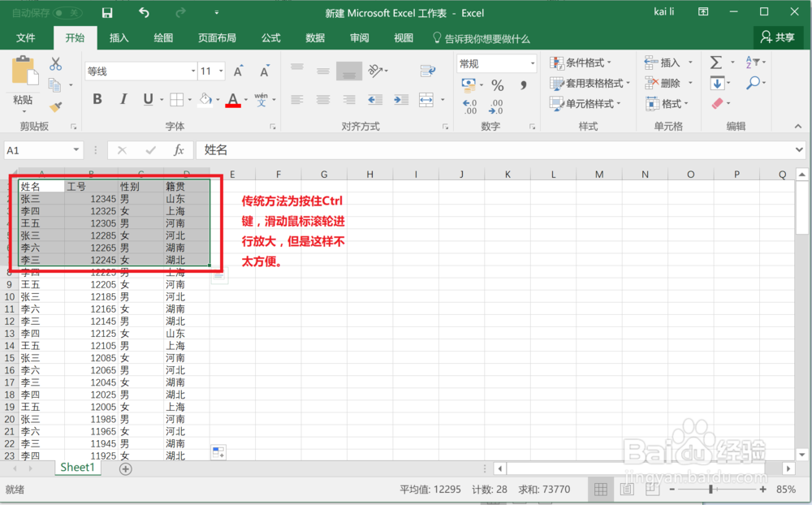Open 条件格式 conditional formatting
Image resolution: width=812 pixels, height=505 pixels.
[581, 63]
